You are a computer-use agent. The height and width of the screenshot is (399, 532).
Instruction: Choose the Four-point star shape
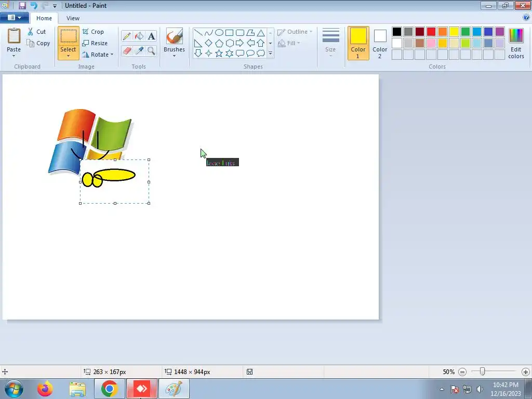[209, 54]
